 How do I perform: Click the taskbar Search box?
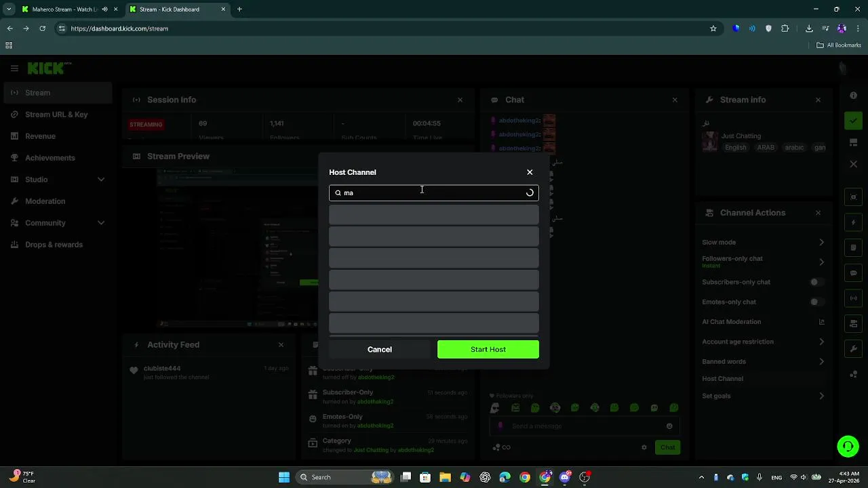(x=345, y=477)
